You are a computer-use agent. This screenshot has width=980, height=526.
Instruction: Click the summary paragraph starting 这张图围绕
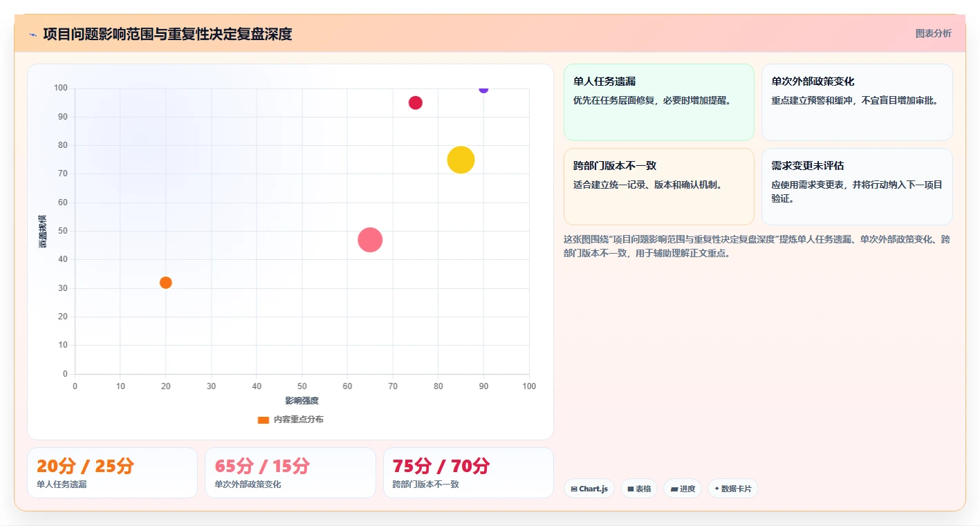[757, 246]
